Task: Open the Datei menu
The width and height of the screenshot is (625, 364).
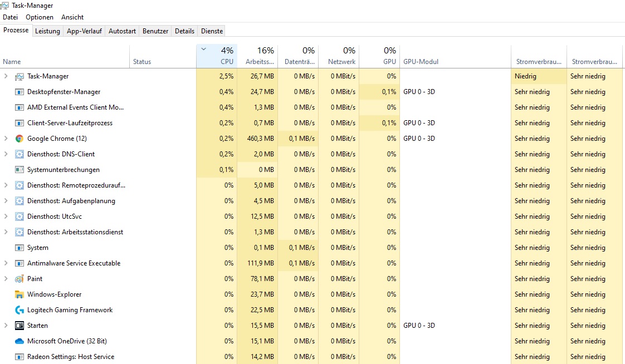Action: (11, 17)
